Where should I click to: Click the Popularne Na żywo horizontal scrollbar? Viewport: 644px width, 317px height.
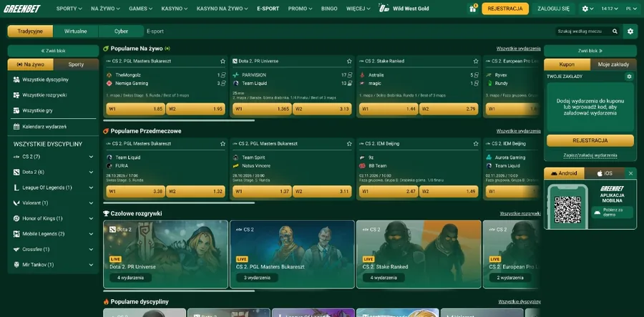click(x=179, y=121)
